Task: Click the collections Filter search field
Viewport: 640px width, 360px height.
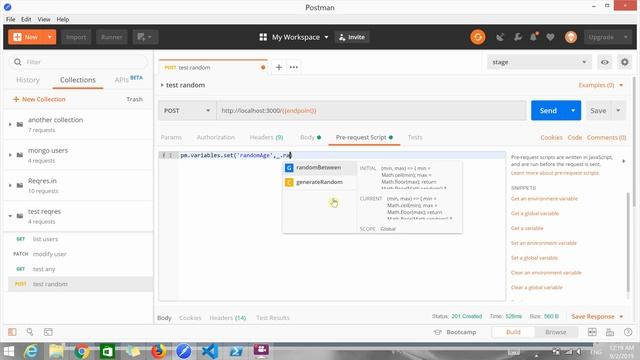Action: (x=78, y=62)
